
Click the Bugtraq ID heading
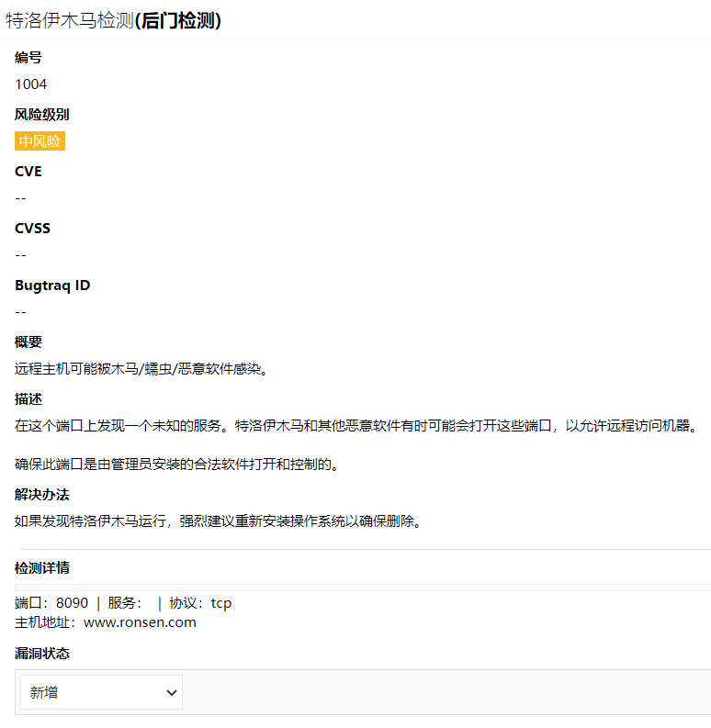click(x=52, y=286)
